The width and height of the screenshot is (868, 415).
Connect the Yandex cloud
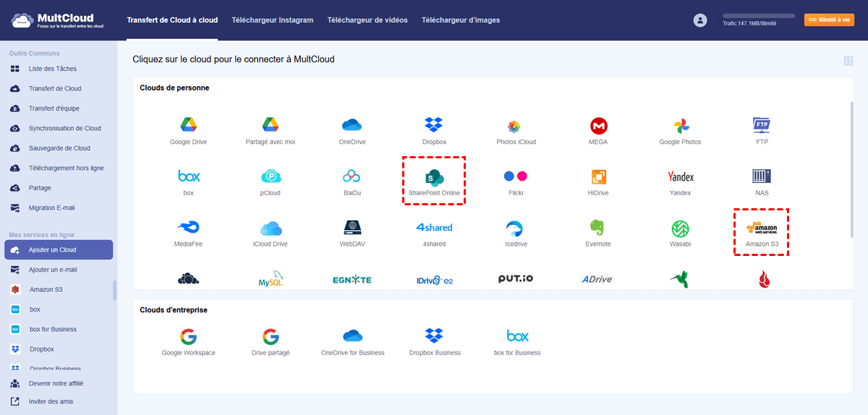(x=680, y=182)
